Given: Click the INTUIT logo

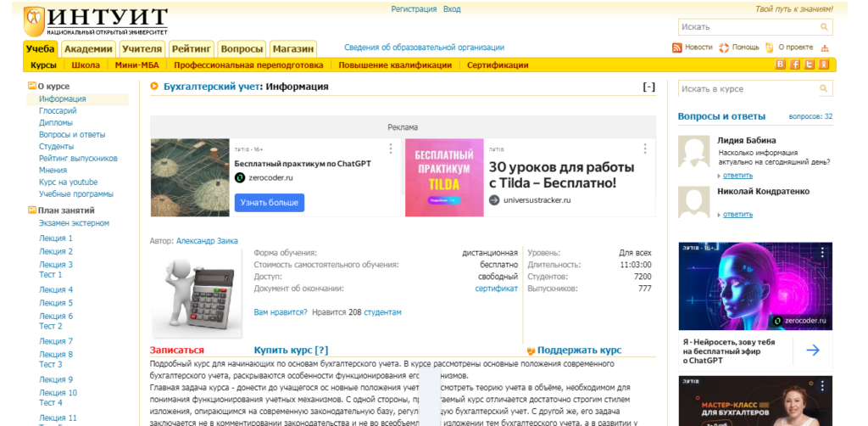Looking at the screenshot, I should tap(95, 20).
